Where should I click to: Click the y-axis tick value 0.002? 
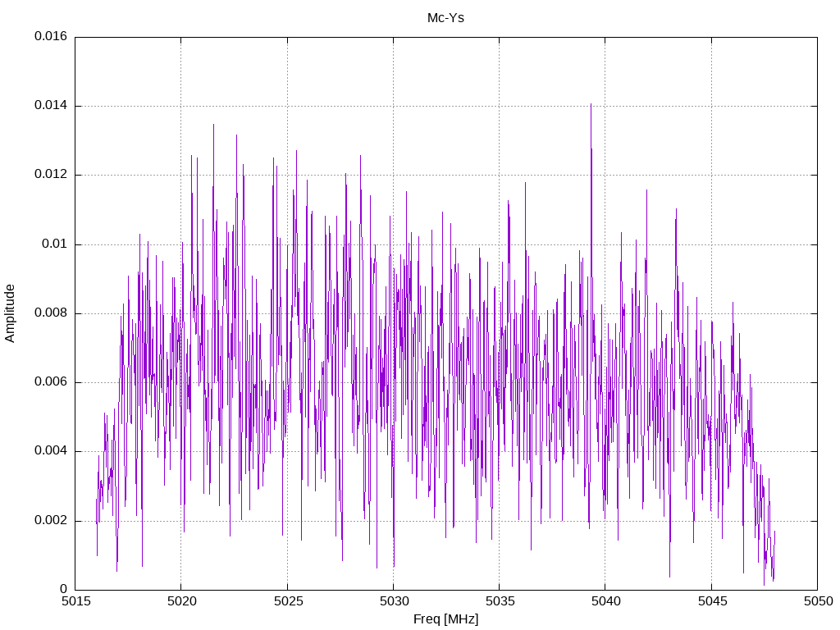click(x=51, y=520)
